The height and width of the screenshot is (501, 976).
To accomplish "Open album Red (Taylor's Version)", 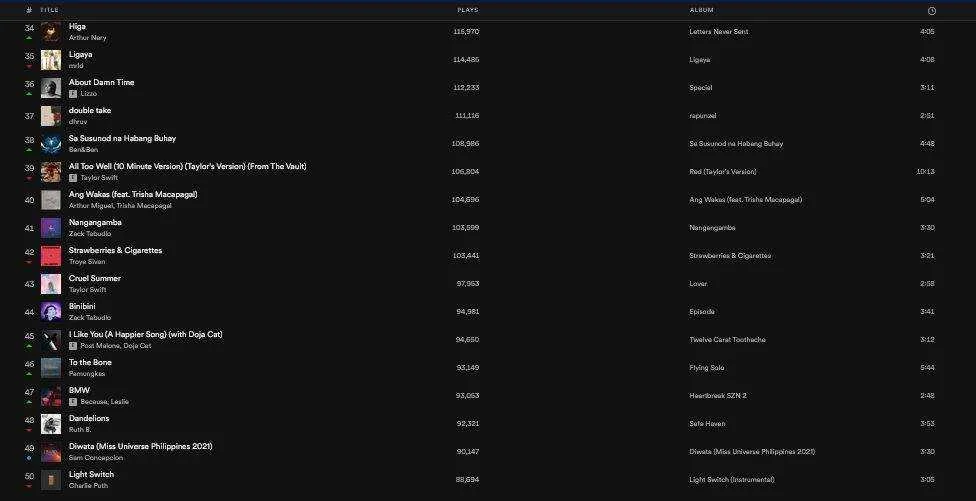I will coord(723,172).
